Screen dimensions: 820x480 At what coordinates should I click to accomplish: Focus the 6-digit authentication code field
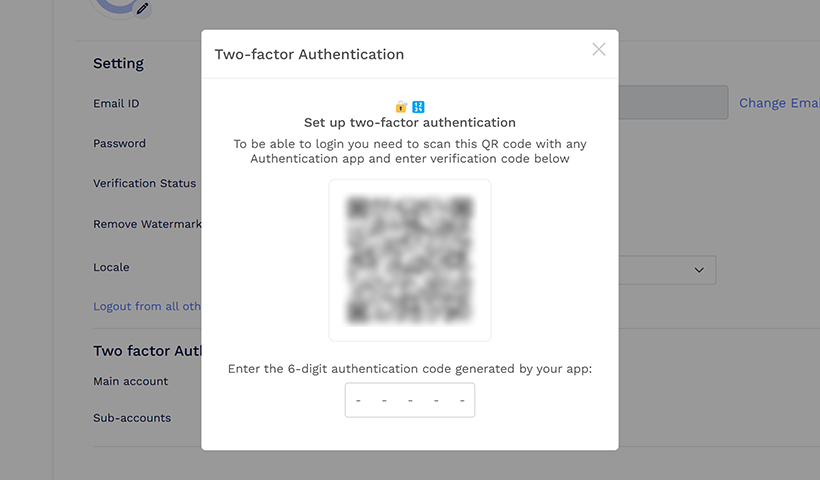409,400
